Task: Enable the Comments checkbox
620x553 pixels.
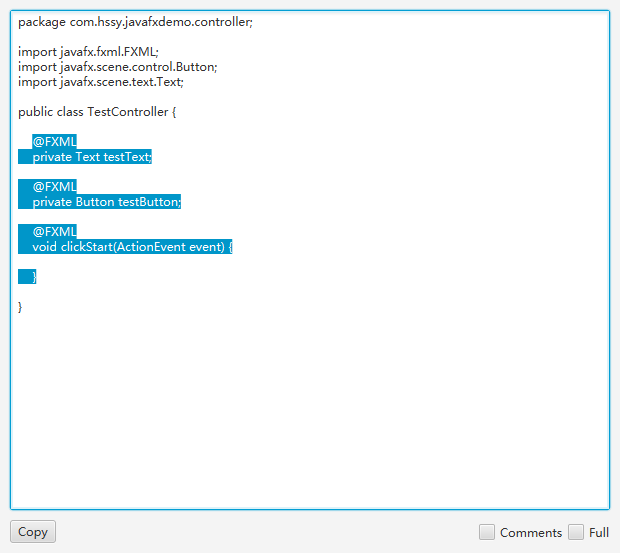Action: (x=487, y=532)
